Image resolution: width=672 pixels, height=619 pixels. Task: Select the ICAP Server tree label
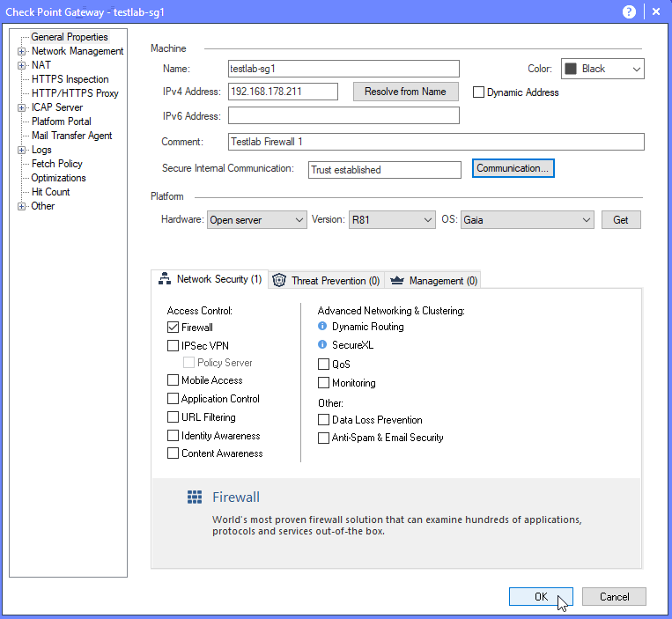coord(57,107)
